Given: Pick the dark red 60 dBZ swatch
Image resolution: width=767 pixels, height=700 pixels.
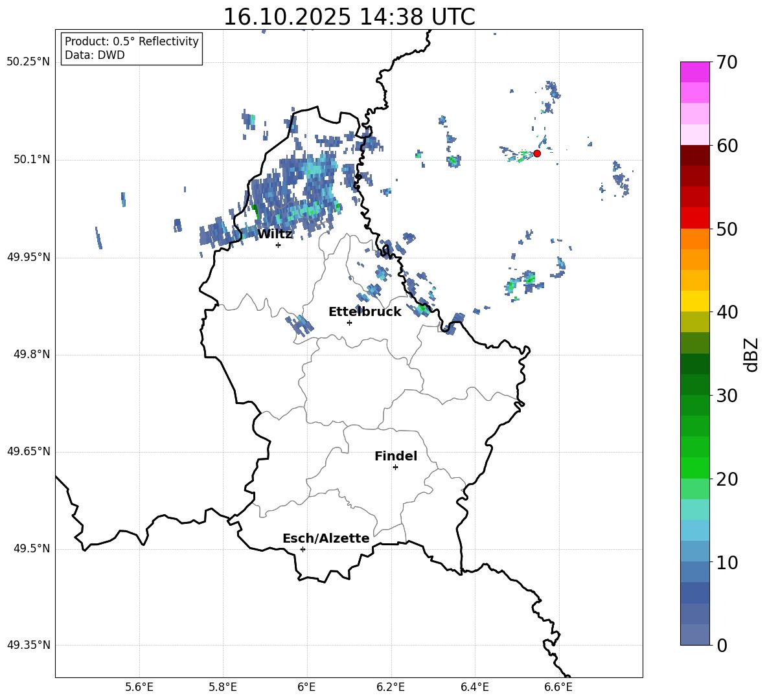Looking at the screenshot, I should click(x=694, y=155).
